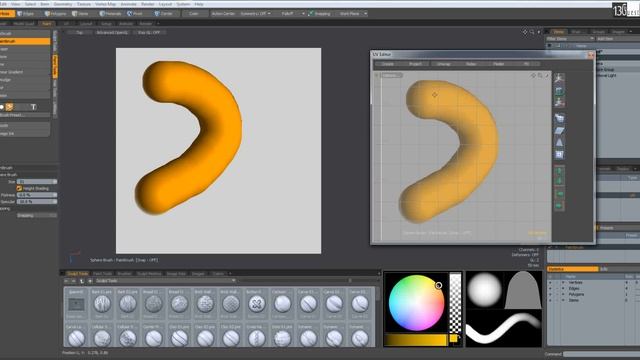The height and width of the screenshot is (360, 640).
Task: Toggle the Snapping checkbox in top toolbar
Action: point(311,13)
